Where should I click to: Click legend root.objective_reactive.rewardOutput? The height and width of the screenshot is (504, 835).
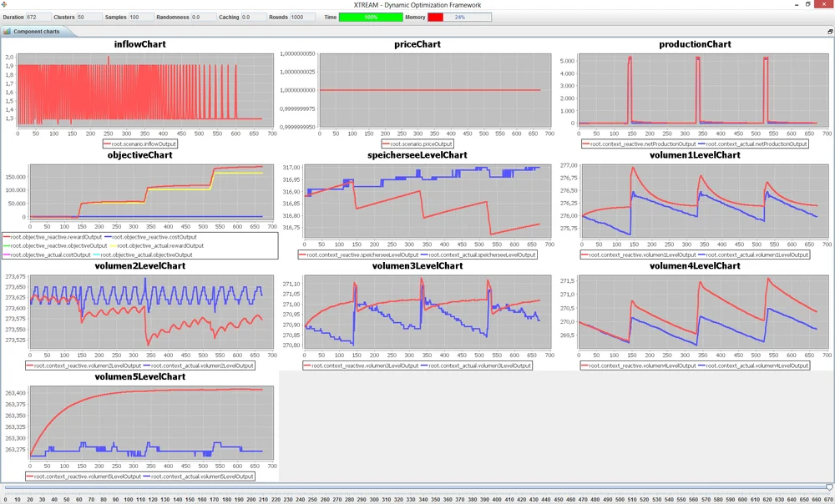pos(53,237)
